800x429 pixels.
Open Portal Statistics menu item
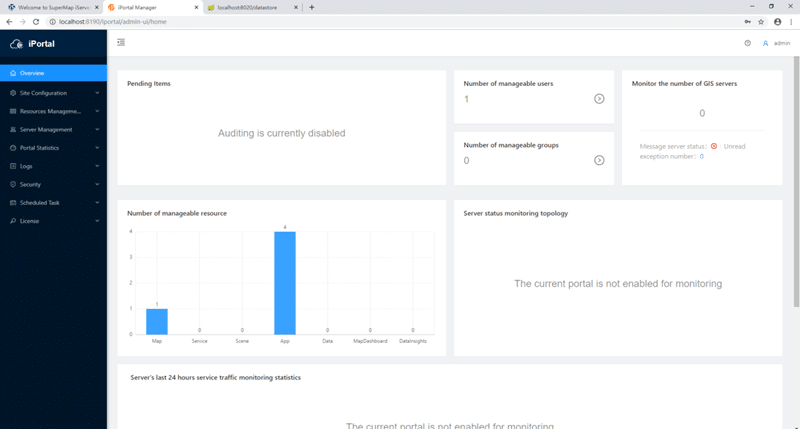[x=54, y=148]
